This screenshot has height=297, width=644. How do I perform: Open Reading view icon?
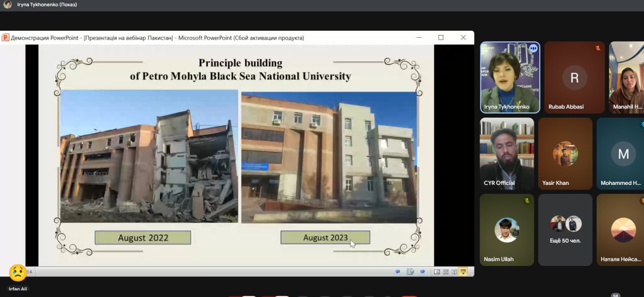454,272
